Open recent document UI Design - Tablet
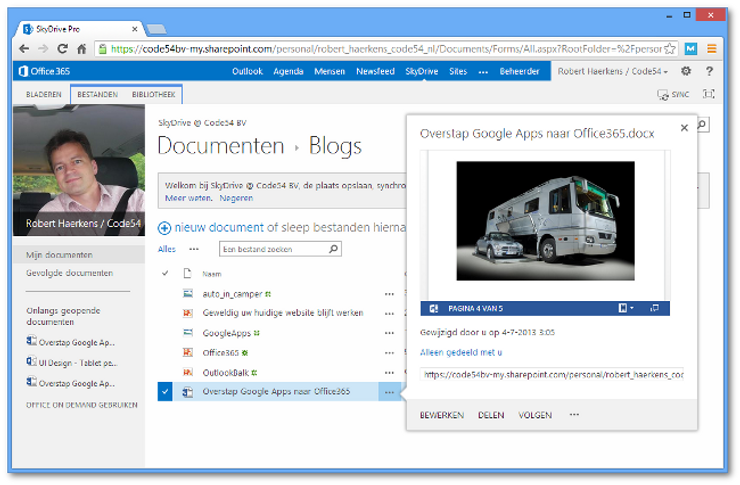The width and height of the screenshot is (740, 485). pyautogui.click(x=72, y=362)
